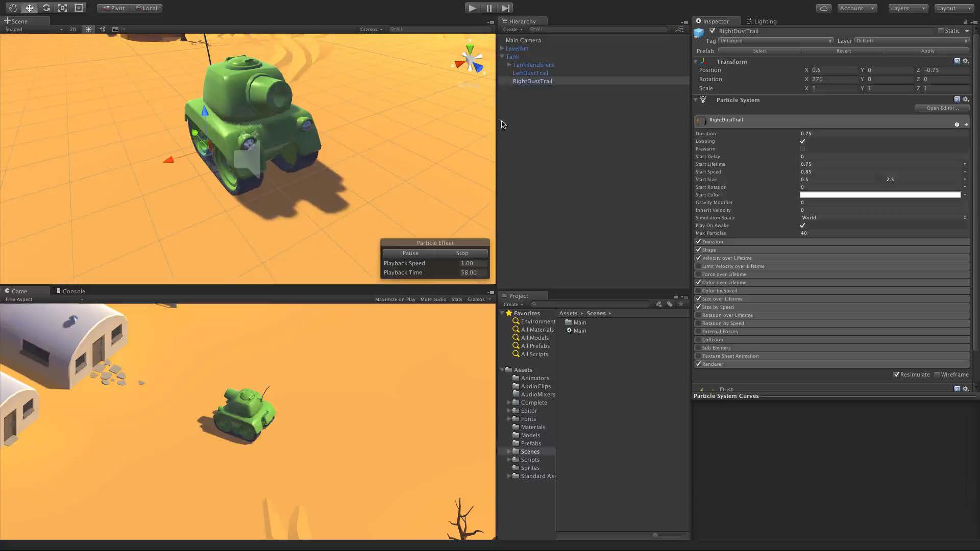The image size is (980, 551).
Task: Collapse the Tank hierarchy item
Action: click(x=502, y=57)
